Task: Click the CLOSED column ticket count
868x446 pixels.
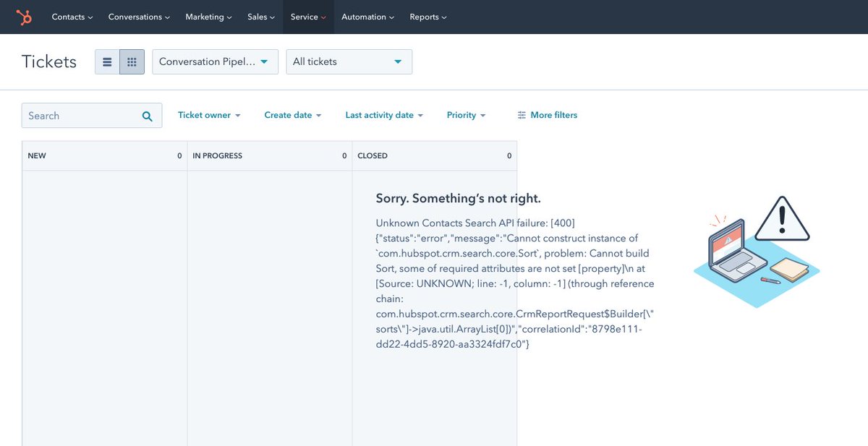Action: (x=509, y=155)
